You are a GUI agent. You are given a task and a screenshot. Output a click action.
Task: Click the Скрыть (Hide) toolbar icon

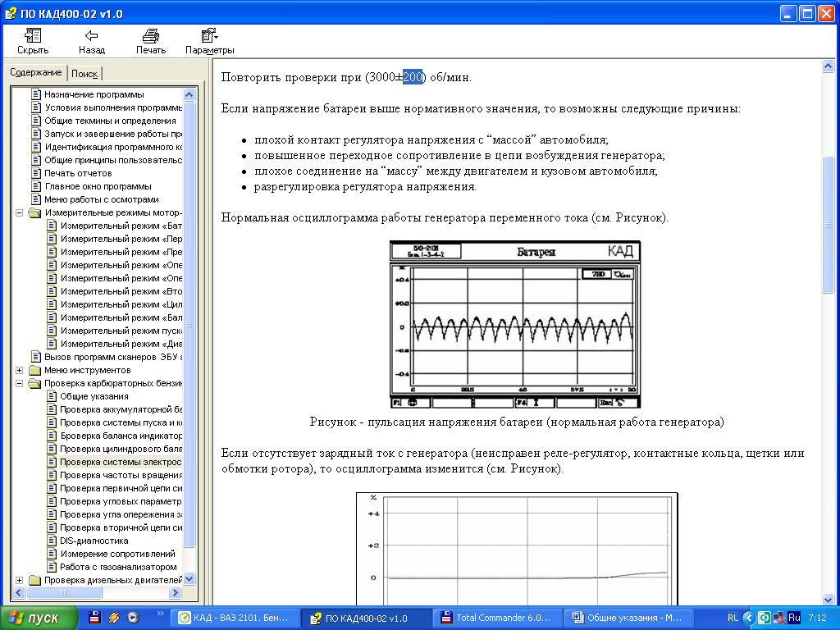[33, 36]
